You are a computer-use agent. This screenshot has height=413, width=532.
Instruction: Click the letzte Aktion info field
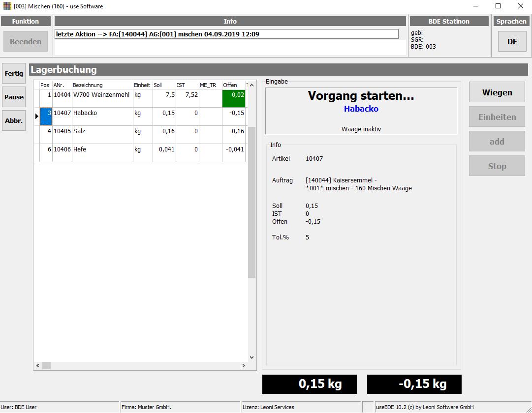click(227, 34)
